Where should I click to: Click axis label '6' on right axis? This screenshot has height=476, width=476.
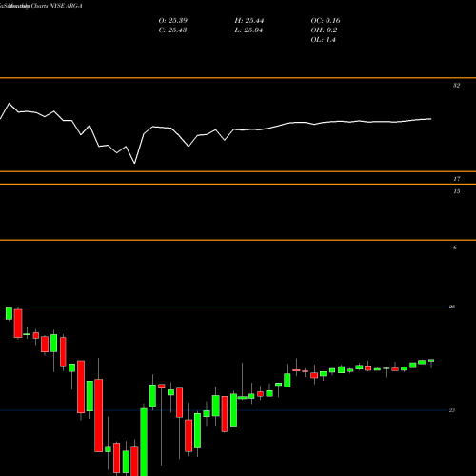455,248
